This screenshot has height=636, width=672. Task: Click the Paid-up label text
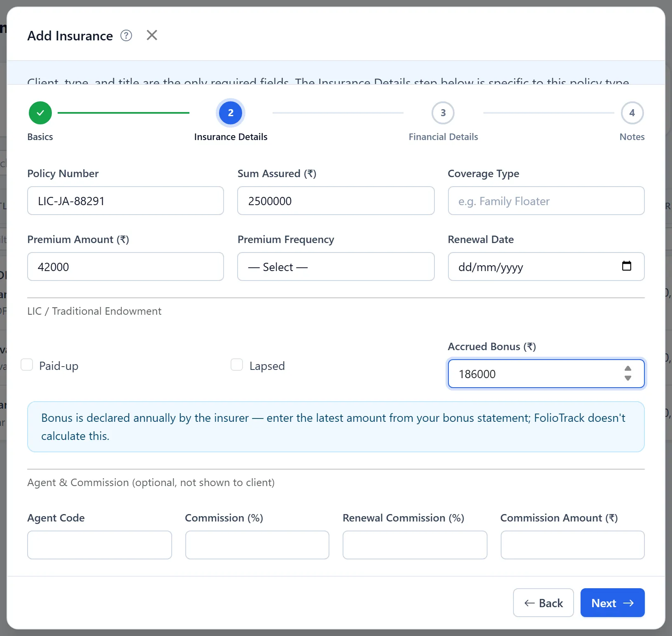coord(58,366)
